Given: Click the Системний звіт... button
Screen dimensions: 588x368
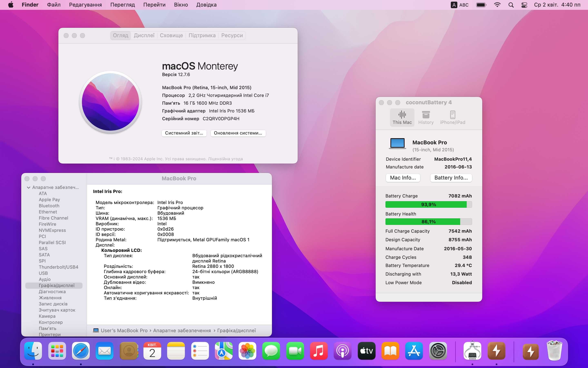Looking at the screenshot, I should pos(184,133).
